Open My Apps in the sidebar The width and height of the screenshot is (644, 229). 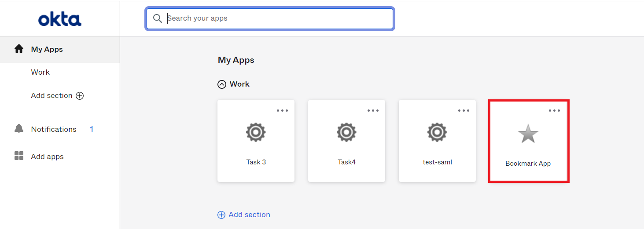click(x=60, y=49)
